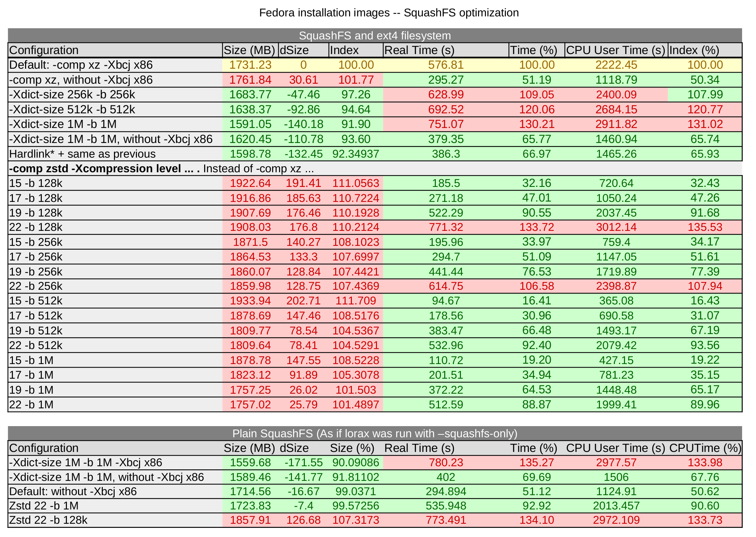Click the 'Default: without -Xbcj x86' row label
Image resolution: width=756 pixels, height=537 pixels.
[x=73, y=491]
